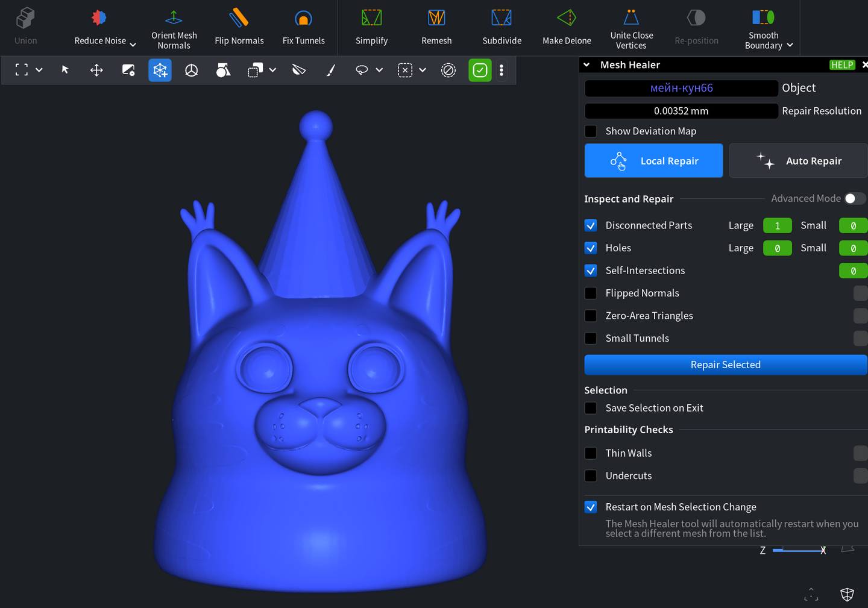Switch to the Auto Repair mode
This screenshot has width=868, height=608.
[798, 161]
